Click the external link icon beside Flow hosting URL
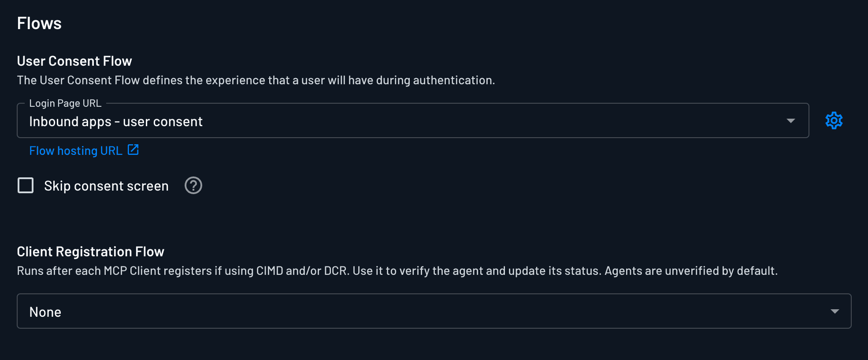Viewport: 868px width, 360px height. pos(133,150)
